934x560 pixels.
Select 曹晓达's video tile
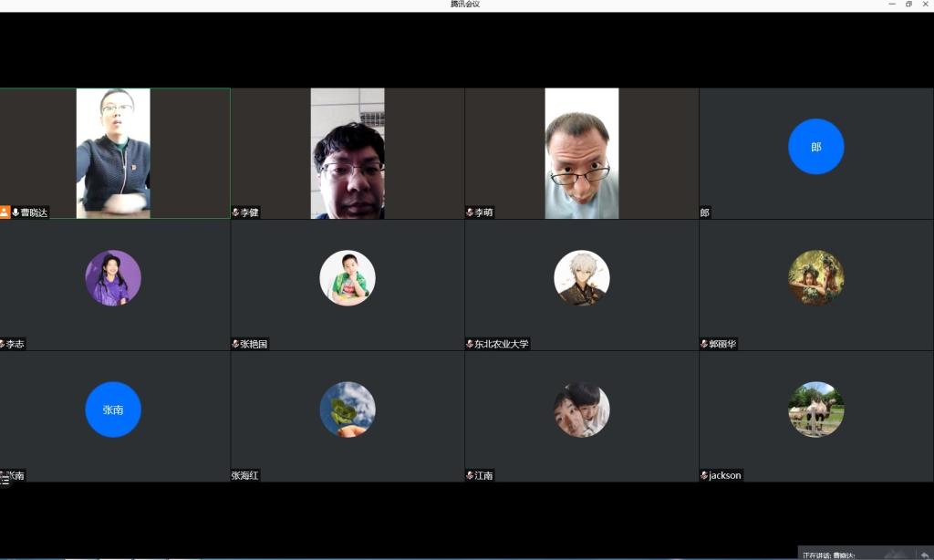[x=113, y=152]
